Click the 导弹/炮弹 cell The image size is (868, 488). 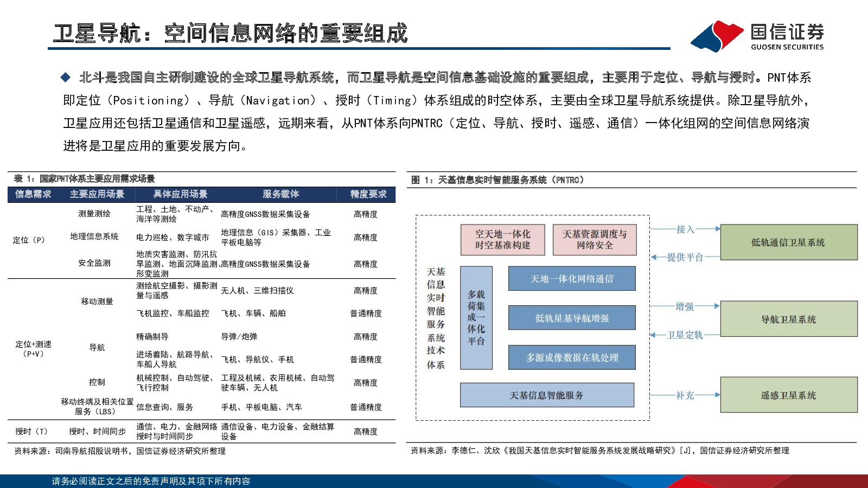[x=239, y=337]
